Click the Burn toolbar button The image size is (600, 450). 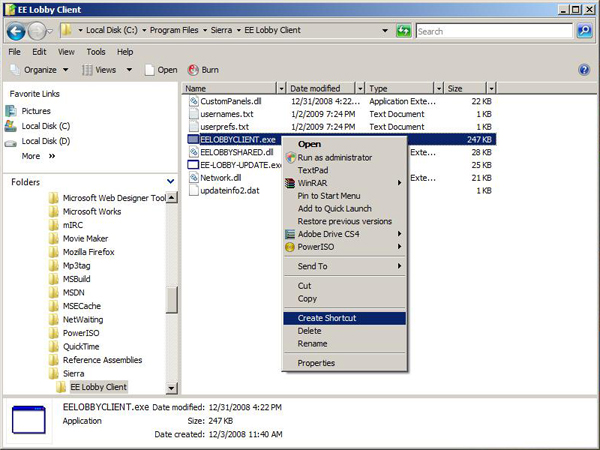pyautogui.click(x=203, y=70)
